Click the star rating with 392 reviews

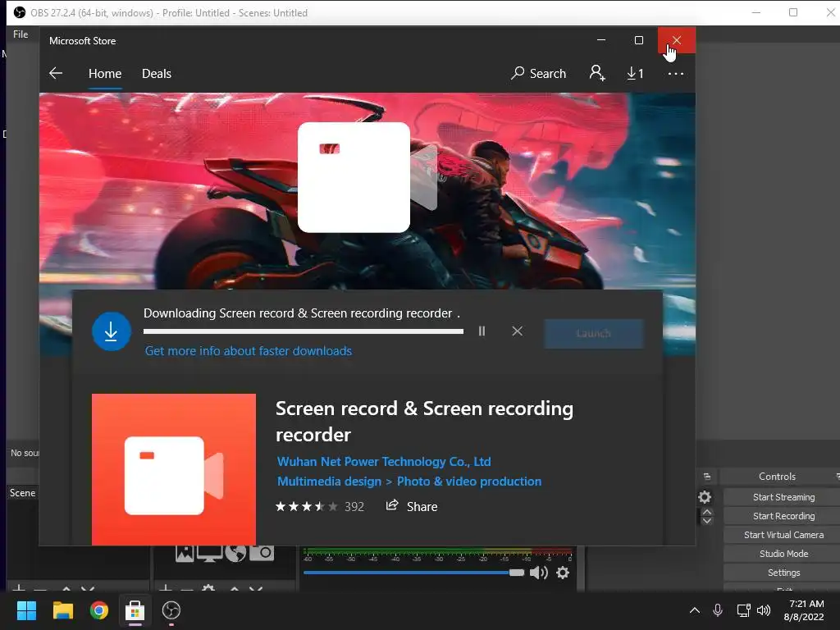pos(319,506)
